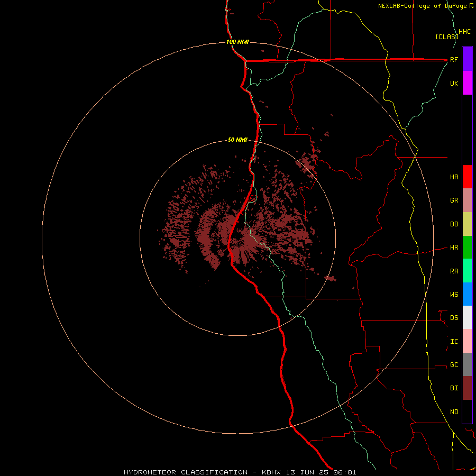
Task: Click the ND legend label
Action: click(x=454, y=412)
